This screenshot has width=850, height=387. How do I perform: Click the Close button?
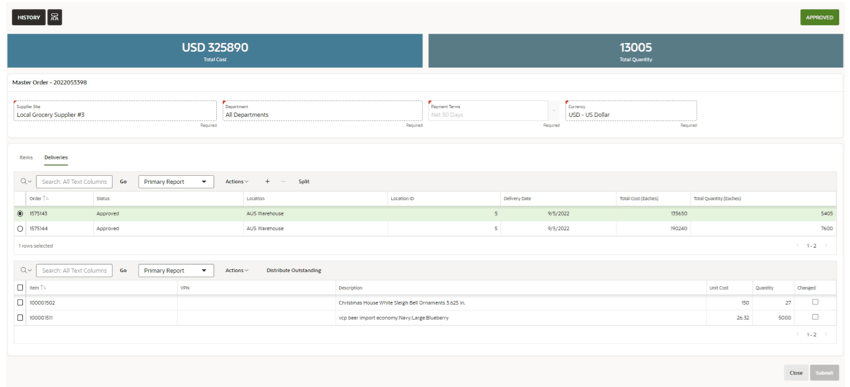[x=796, y=373]
